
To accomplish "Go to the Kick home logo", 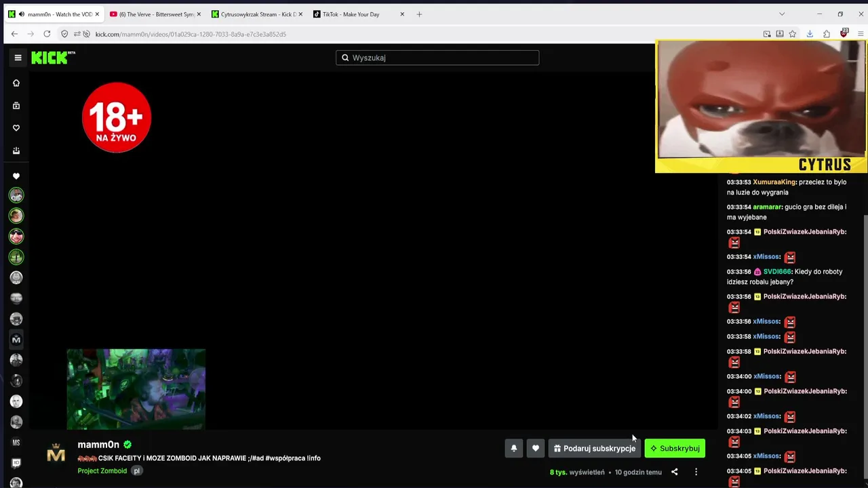I will 53,58.
